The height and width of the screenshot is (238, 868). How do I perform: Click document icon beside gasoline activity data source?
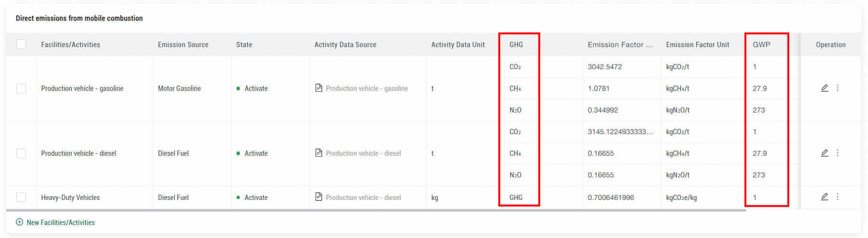click(318, 88)
